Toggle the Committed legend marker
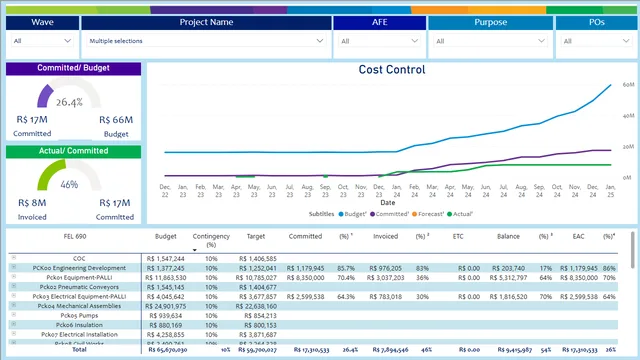 (372, 214)
